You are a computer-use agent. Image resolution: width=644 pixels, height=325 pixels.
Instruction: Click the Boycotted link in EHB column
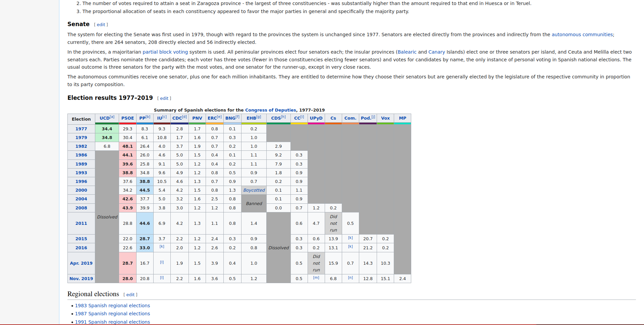[x=254, y=190]
